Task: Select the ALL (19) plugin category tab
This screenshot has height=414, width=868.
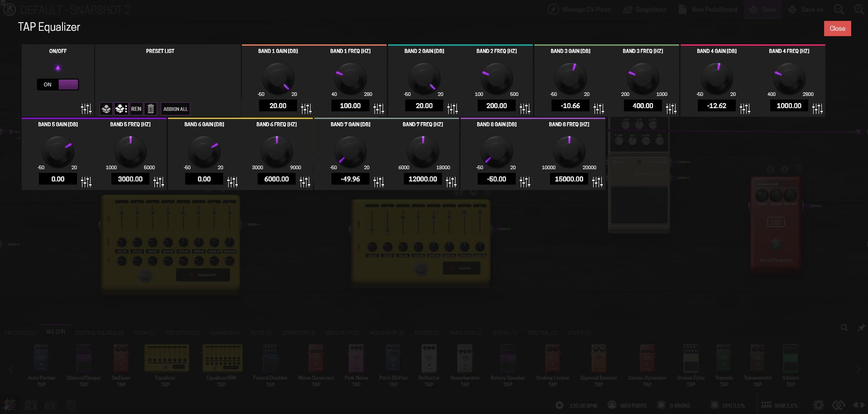Action: 56,332
